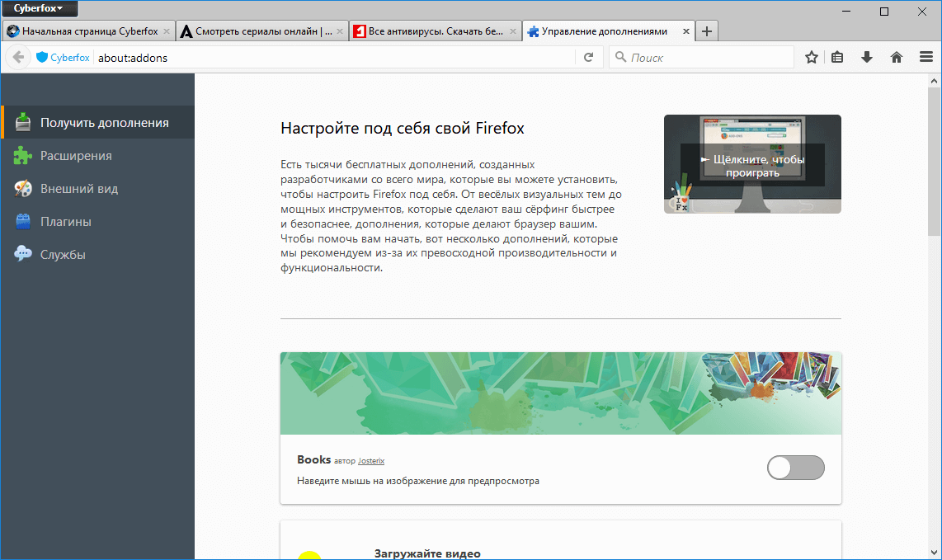Viewport: 942px width, 560px height.
Task: Preview the Books theme banner image
Action: tap(561, 393)
